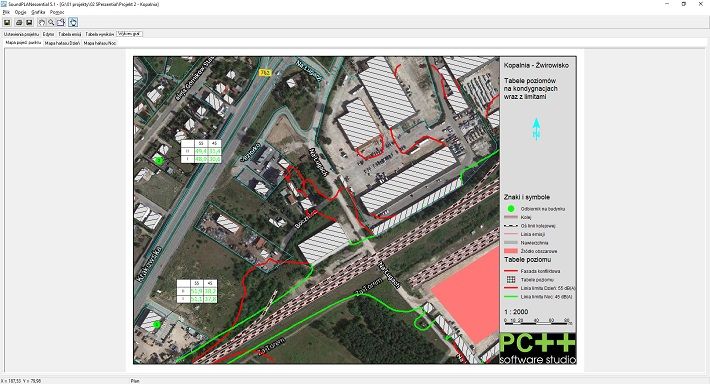Viewport: 710px width, 384px height.
Task: Click the floppy disk icon beside printer
Action: click(29, 22)
